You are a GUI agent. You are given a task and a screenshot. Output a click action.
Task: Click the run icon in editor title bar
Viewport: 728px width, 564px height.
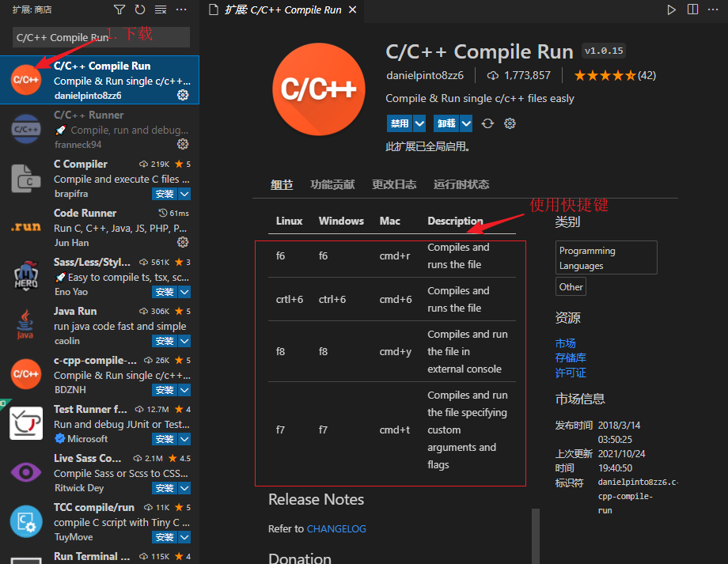pos(671,9)
